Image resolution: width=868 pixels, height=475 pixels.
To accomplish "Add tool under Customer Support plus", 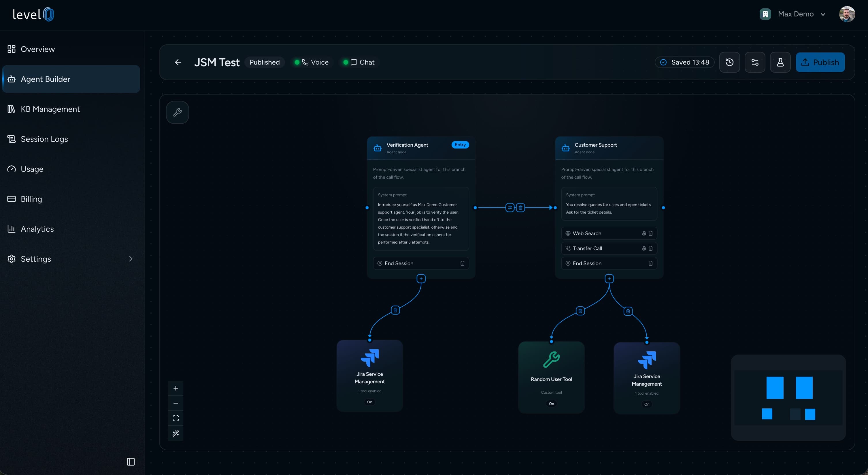I will point(609,279).
